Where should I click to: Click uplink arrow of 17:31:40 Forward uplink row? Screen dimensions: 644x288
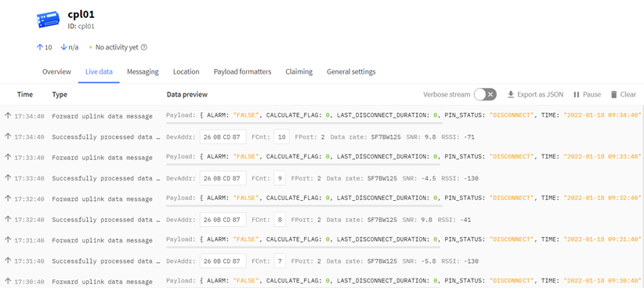(x=8, y=240)
